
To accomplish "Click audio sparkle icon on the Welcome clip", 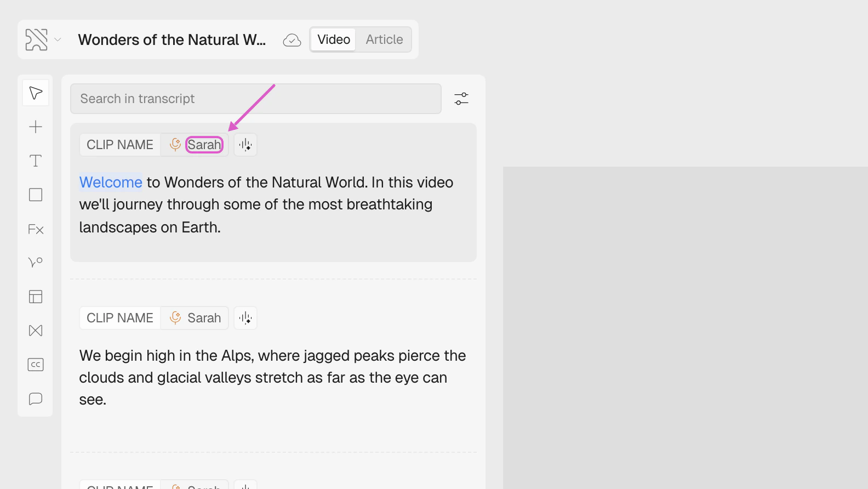I will click(245, 145).
